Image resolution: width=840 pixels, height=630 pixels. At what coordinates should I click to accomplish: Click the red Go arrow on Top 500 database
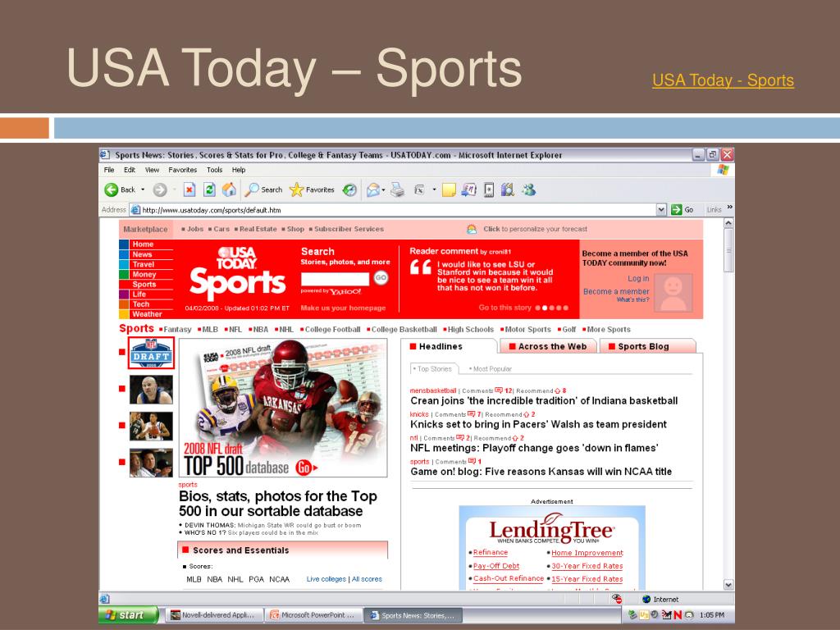click(x=306, y=467)
